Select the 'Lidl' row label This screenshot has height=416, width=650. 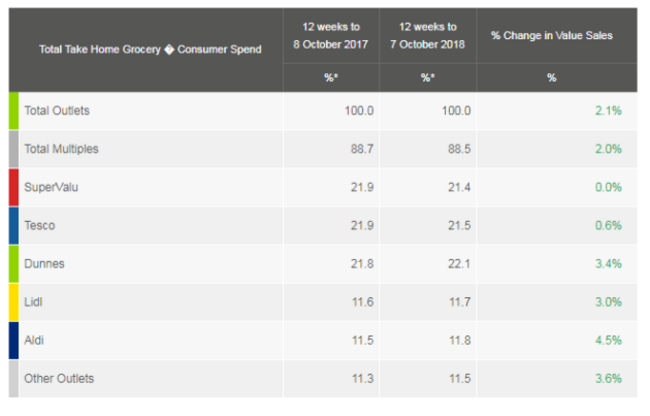pyautogui.click(x=33, y=302)
